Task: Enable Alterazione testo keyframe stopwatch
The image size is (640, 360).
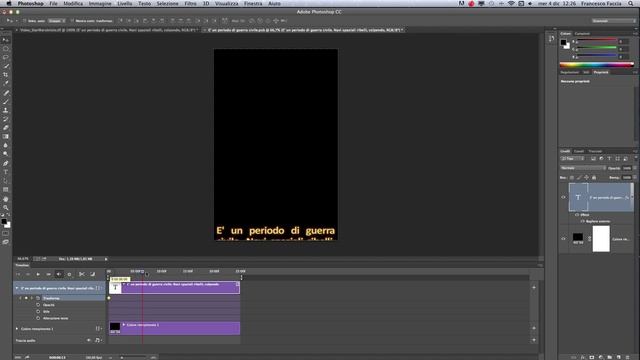Action: (38, 318)
